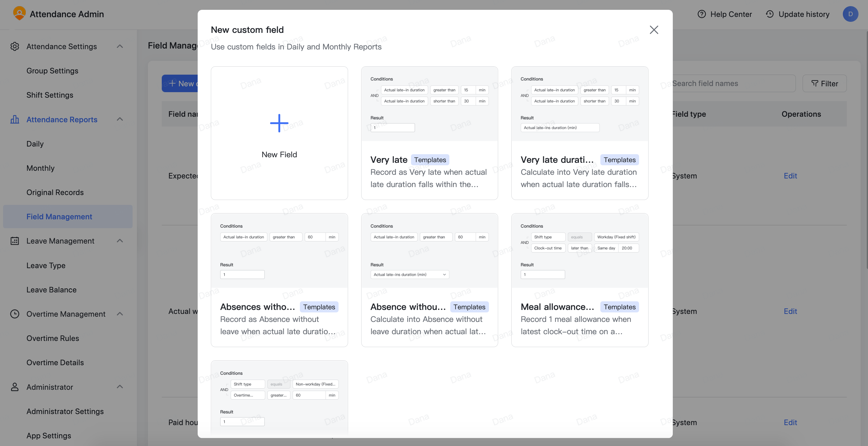Select the Meal allowance template card
868x446 pixels.
pyautogui.click(x=579, y=280)
